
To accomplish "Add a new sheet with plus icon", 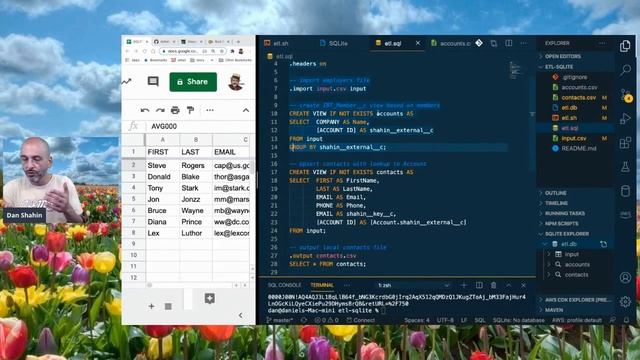I will point(151,306).
